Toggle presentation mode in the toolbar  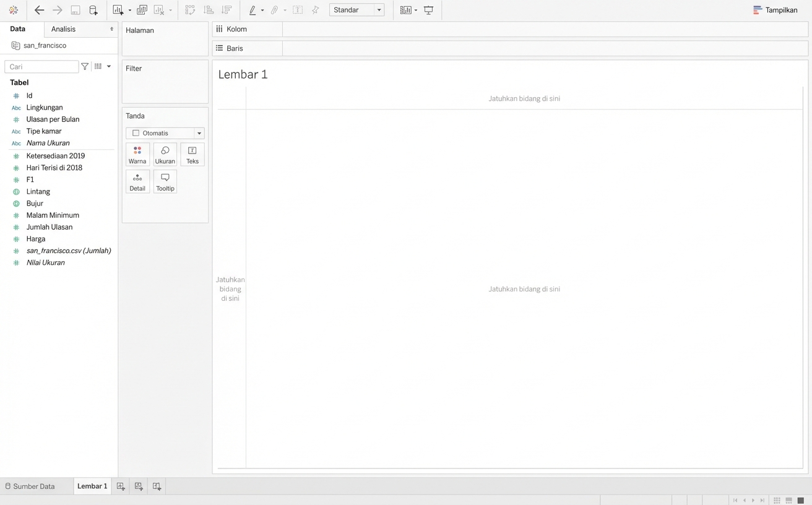tap(428, 10)
